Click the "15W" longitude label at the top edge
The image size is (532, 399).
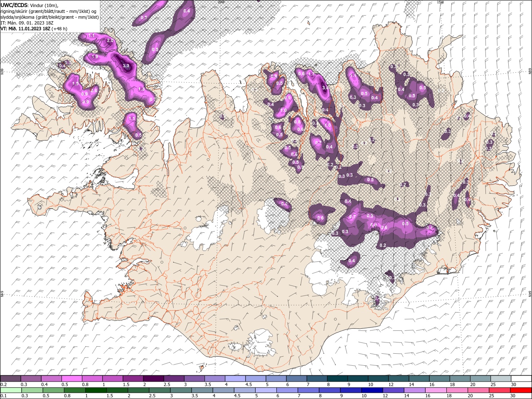point(440,2)
